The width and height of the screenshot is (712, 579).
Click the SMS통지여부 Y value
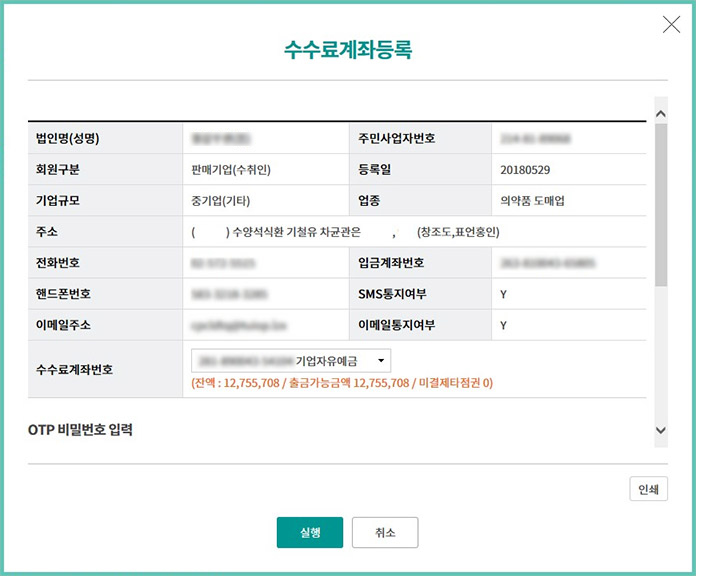(x=503, y=294)
